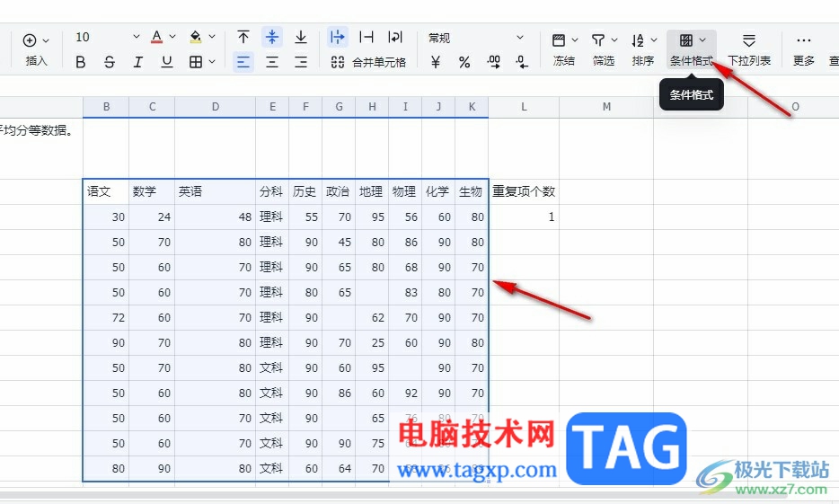Click the Filter (筛选) funnel icon
The height and width of the screenshot is (504, 839).
(x=598, y=40)
